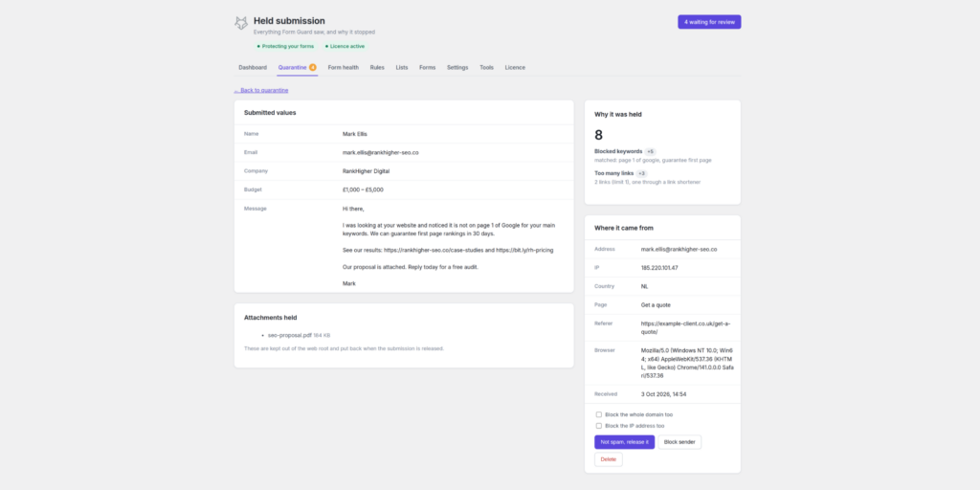Click the 'Held submission' page heading

click(x=289, y=21)
